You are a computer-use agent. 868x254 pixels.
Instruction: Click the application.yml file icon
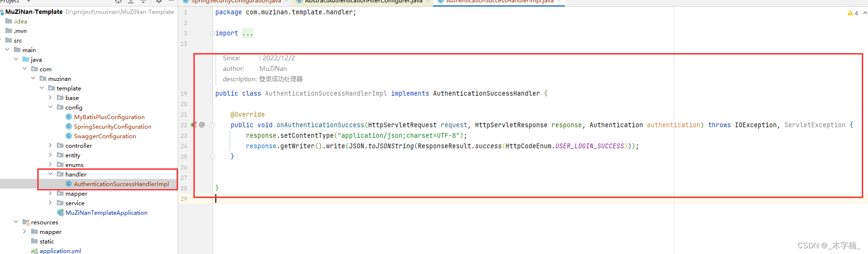coord(34,251)
